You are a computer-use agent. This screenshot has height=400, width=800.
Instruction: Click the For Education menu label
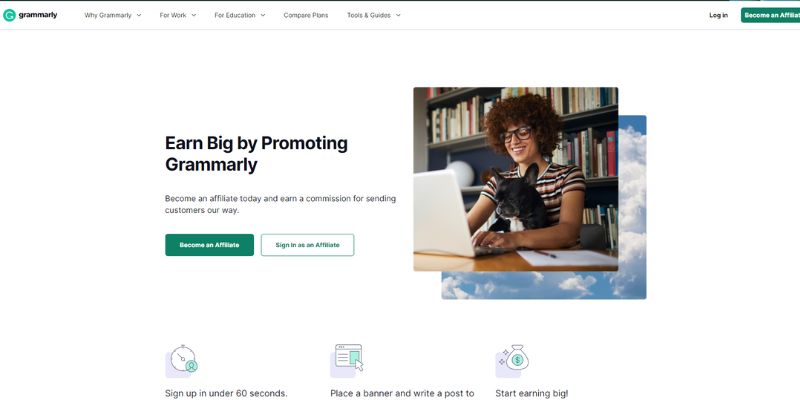click(235, 15)
